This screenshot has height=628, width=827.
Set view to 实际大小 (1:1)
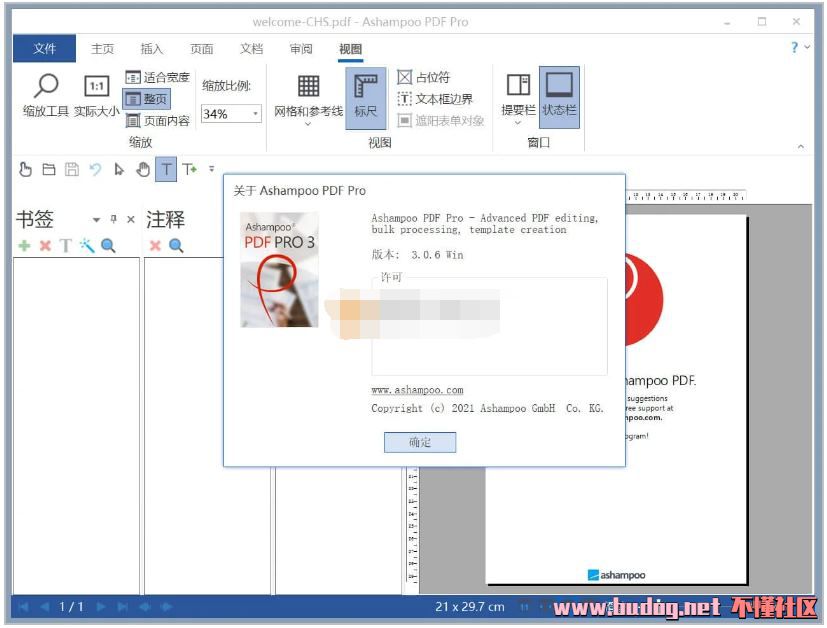97,95
